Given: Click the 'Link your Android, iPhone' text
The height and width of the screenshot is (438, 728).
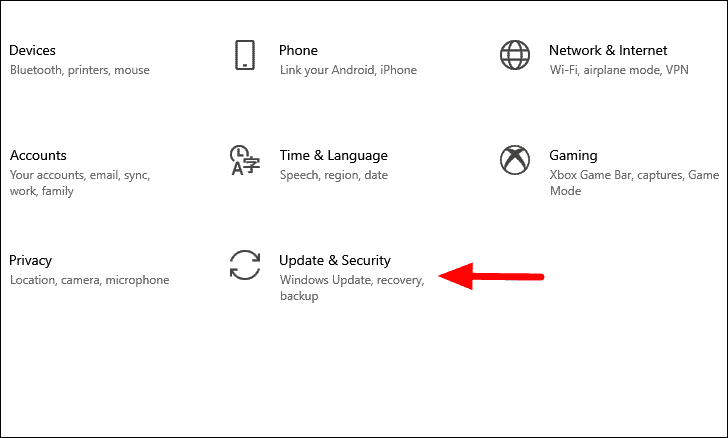Looking at the screenshot, I should pyautogui.click(x=348, y=70).
